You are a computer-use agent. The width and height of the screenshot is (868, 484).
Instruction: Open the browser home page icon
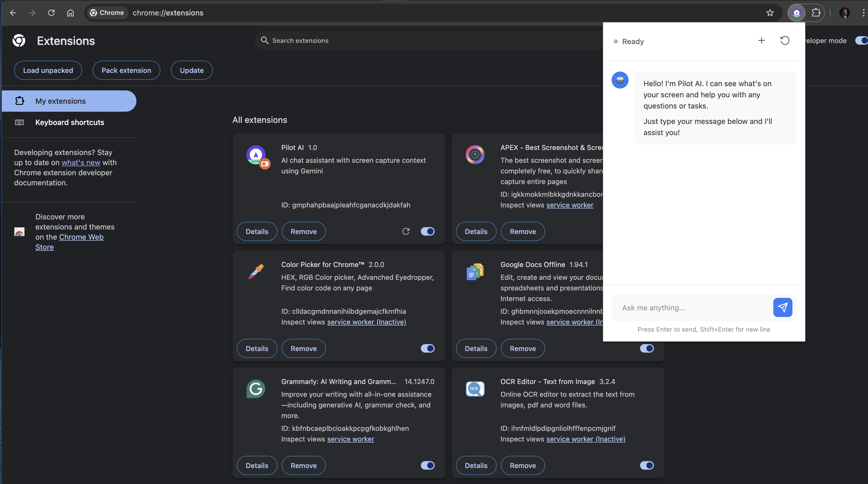tap(70, 13)
